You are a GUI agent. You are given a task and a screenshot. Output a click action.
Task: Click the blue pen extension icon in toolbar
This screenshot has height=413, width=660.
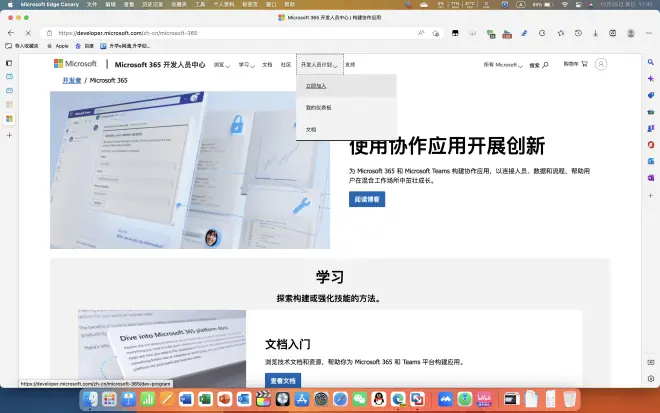point(524,33)
